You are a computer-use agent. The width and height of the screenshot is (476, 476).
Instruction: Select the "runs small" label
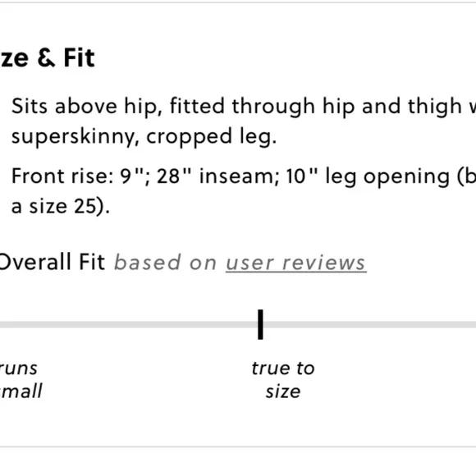21,380
